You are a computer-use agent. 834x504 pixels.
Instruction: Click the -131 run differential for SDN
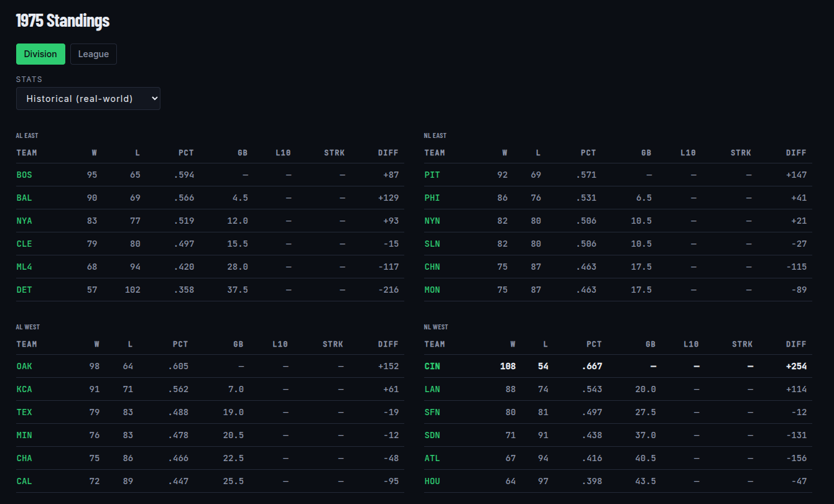(796, 436)
